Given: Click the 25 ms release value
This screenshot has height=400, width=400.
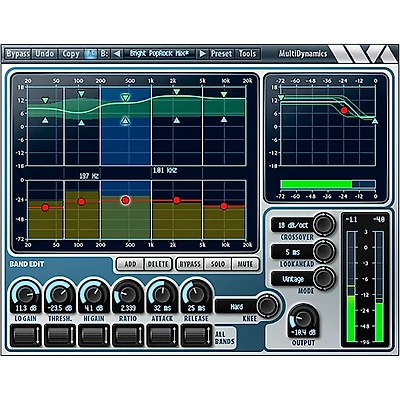Looking at the screenshot, I should pyautogui.click(x=196, y=308).
